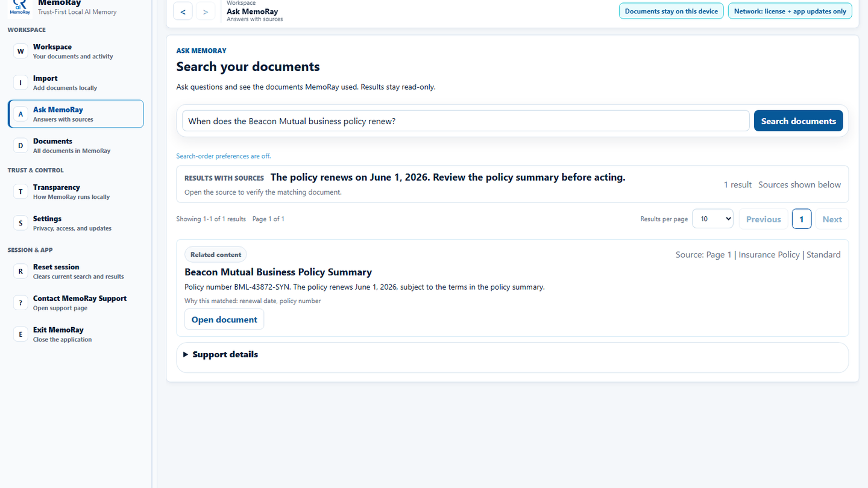Click Page 1 of 1 text
This screenshot has height=488, width=868.
point(268,219)
